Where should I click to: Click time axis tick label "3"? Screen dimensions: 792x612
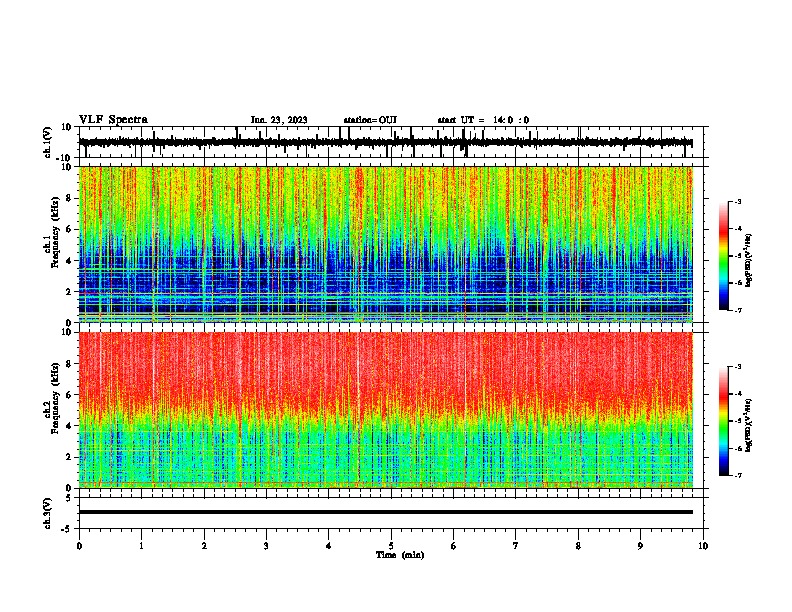coord(266,546)
